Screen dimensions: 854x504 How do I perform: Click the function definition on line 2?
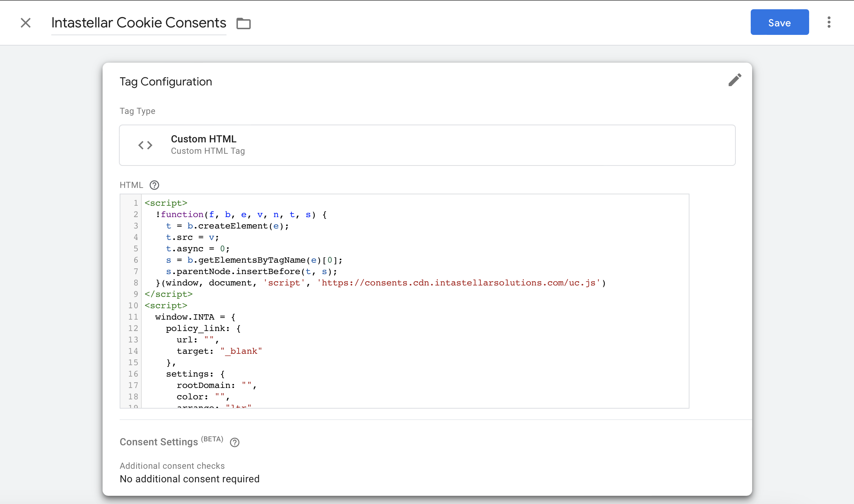241,214
